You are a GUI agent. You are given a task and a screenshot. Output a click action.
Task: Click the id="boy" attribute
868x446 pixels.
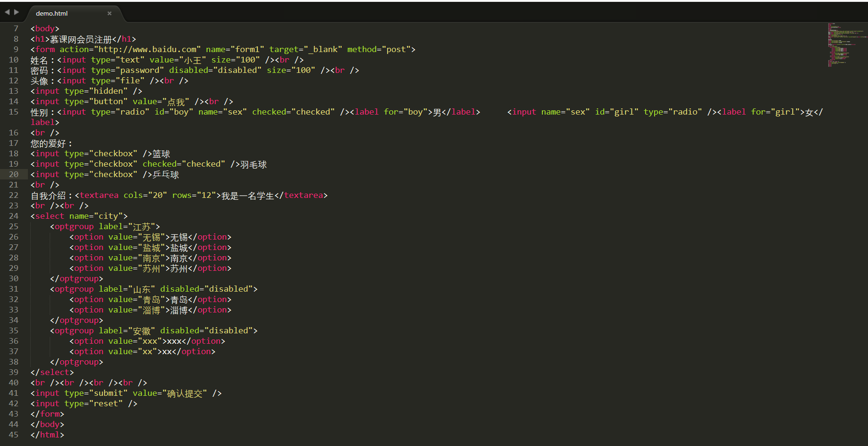point(174,112)
